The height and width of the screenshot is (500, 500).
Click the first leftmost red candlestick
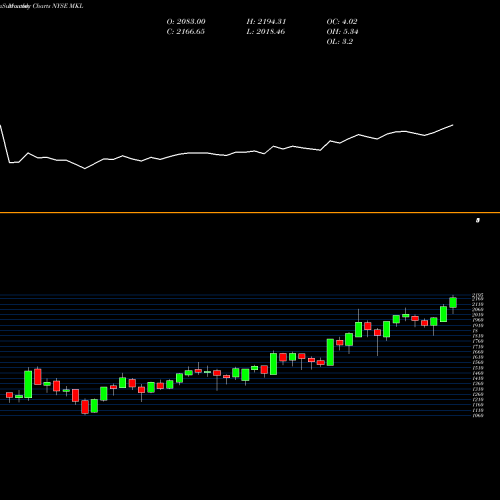tap(9, 395)
